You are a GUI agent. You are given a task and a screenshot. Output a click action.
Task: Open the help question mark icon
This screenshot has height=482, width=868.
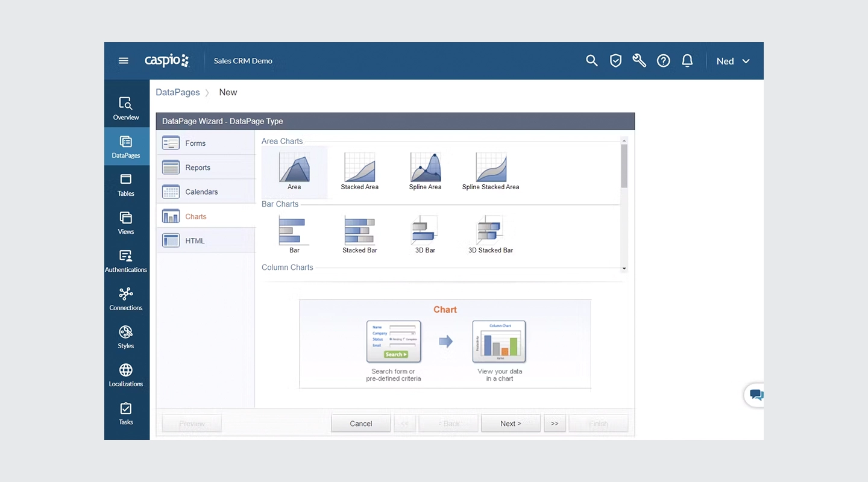[x=663, y=61]
